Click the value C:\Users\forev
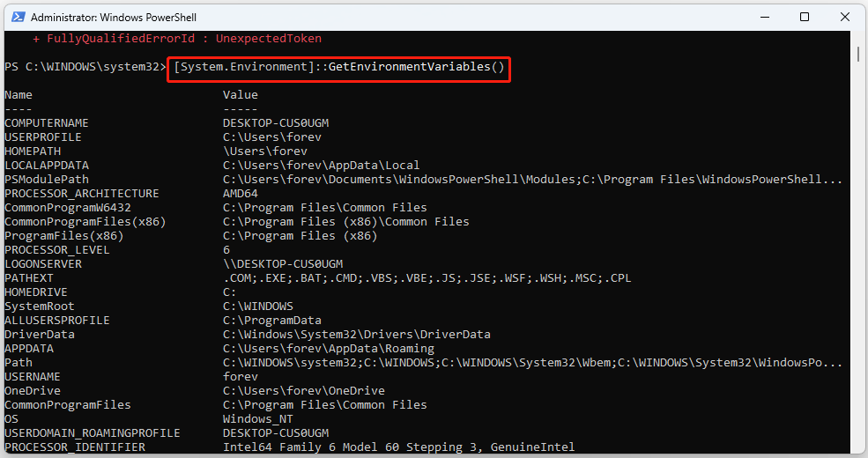The height and width of the screenshot is (458, 868). click(271, 137)
